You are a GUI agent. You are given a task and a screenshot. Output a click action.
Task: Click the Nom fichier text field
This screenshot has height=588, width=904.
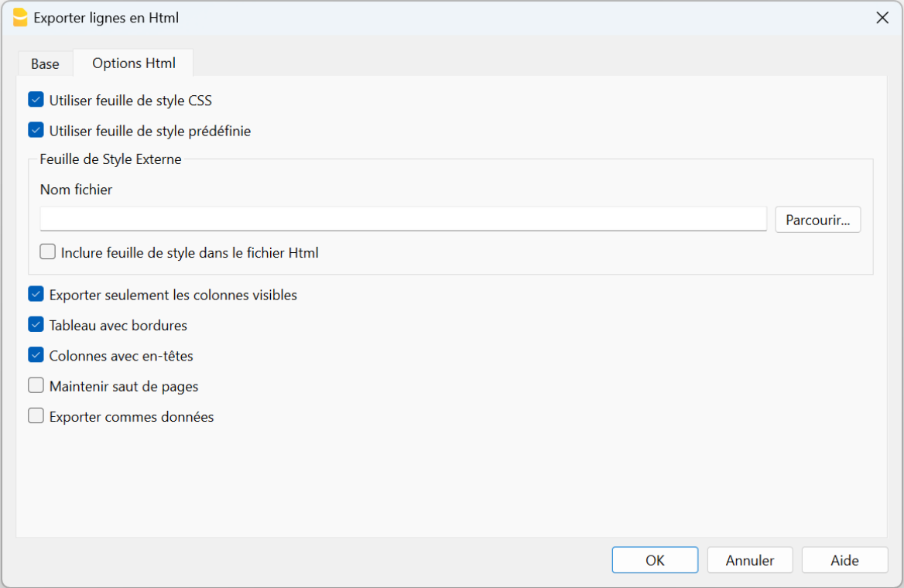pos(402,219)
